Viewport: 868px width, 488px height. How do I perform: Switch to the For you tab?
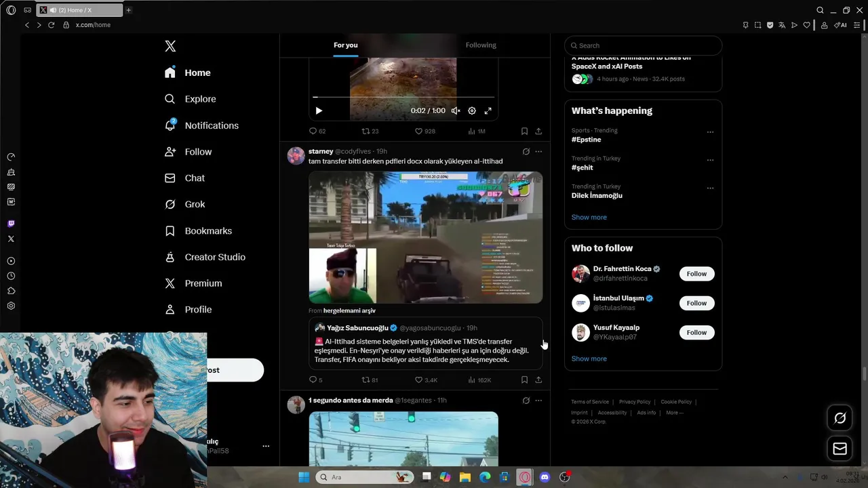[x=346, y=45]
